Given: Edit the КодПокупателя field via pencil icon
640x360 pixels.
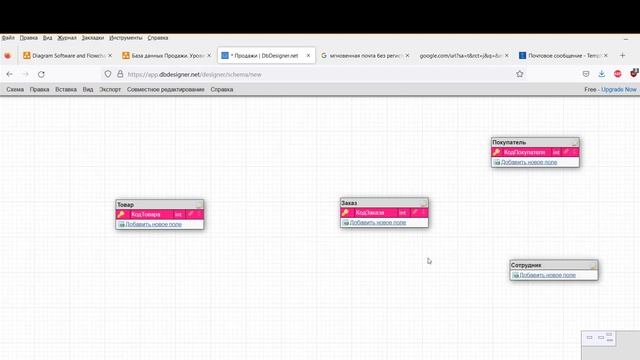Looking at the screenshot, I should click(x=567, y=152).
